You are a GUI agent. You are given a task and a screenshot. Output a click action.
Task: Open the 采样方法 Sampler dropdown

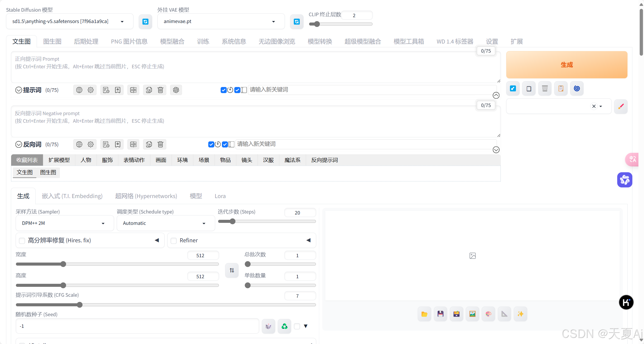click(65, 223)
